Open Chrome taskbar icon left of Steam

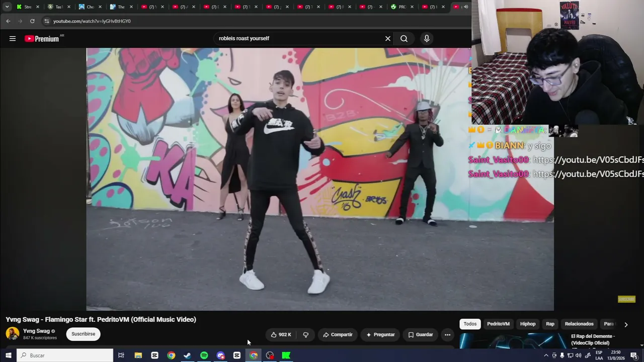point(171,355)
